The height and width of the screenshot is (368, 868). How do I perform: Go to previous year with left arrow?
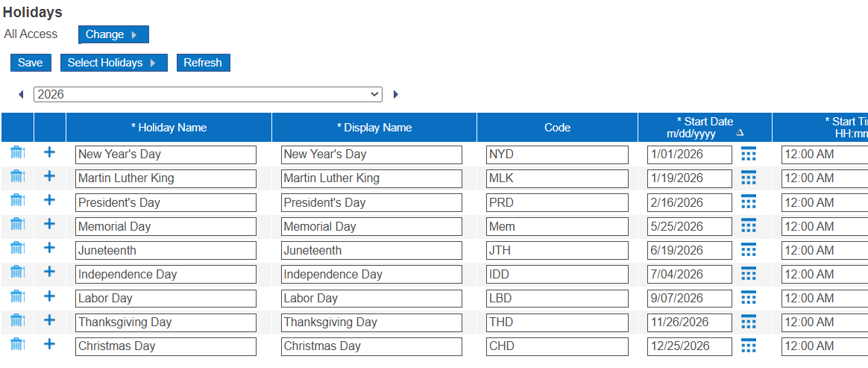tap(21, 94)
